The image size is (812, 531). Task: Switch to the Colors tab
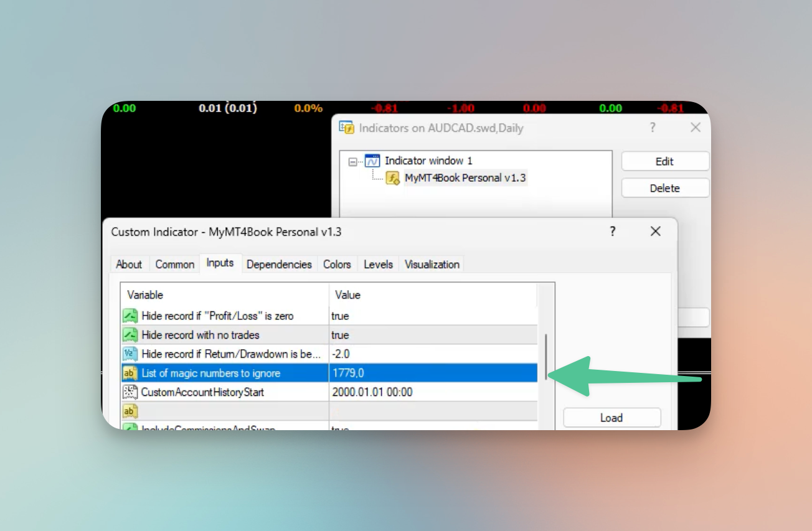(x=337, y=265)
